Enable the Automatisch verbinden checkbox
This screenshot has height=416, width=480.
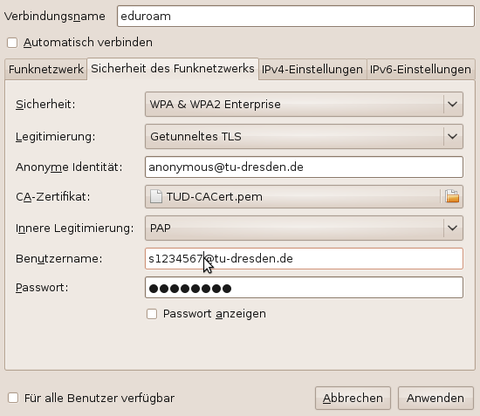click(x=12, y=43)
